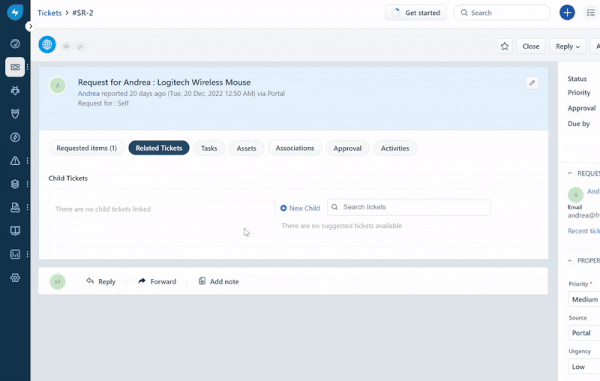Viewport: 600px width, 381px height.
Task: Click the ticket requester avatar A
Action: 58,85
